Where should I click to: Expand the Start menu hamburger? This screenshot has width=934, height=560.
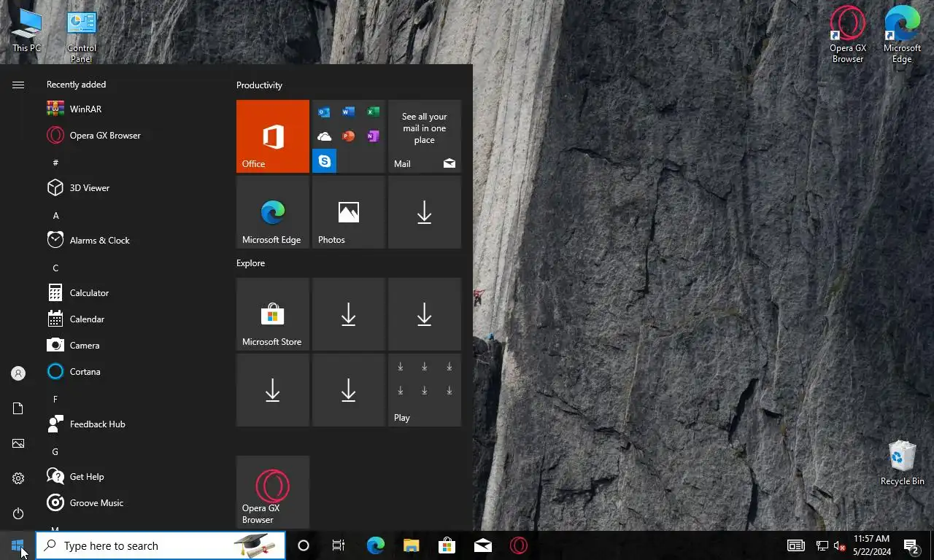coord(18,85)
